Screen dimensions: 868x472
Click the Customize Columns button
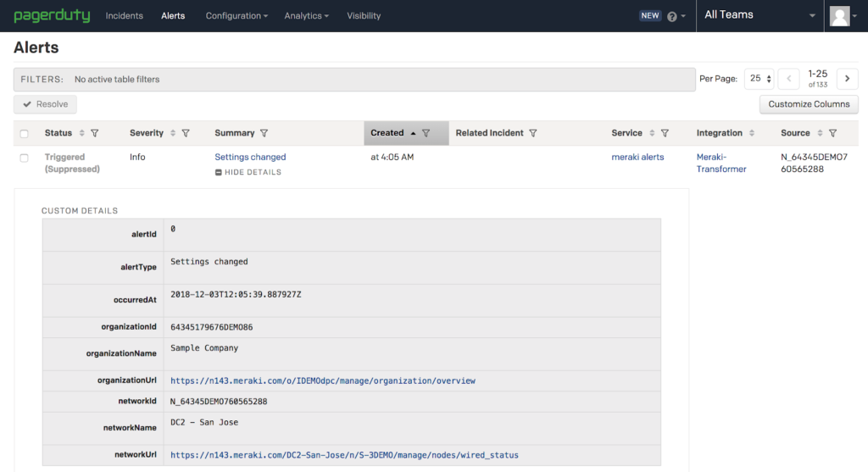[x=809, y=104]
